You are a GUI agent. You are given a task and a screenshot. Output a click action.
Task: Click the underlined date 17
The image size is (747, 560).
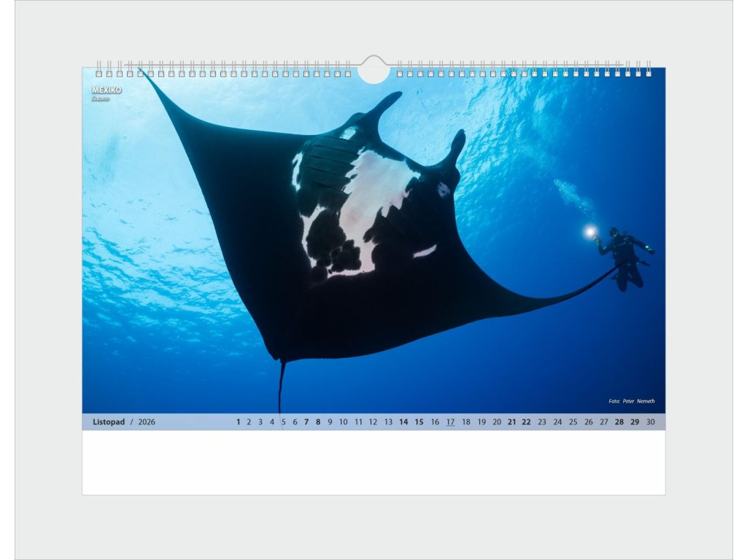(x=450, y=422)
